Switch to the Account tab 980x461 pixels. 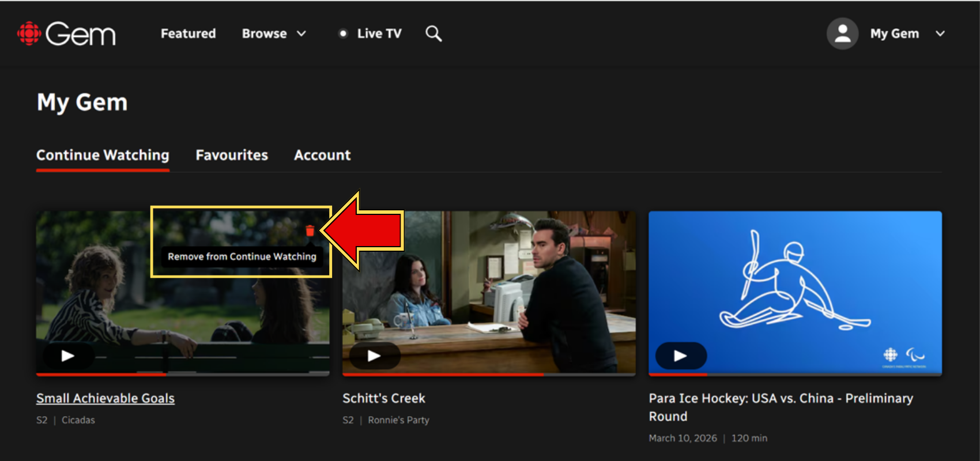(322, 155)
